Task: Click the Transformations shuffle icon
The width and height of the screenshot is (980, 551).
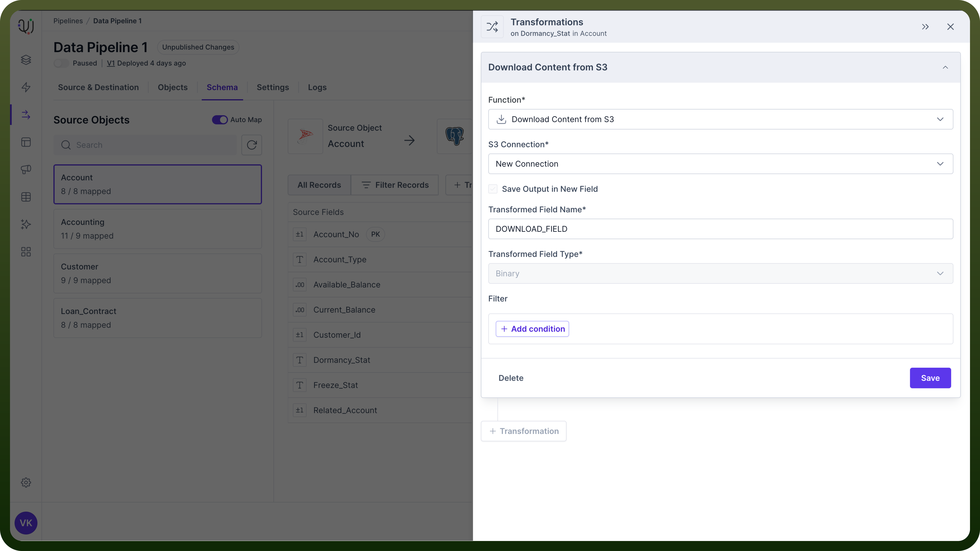Action: [492, 27]
